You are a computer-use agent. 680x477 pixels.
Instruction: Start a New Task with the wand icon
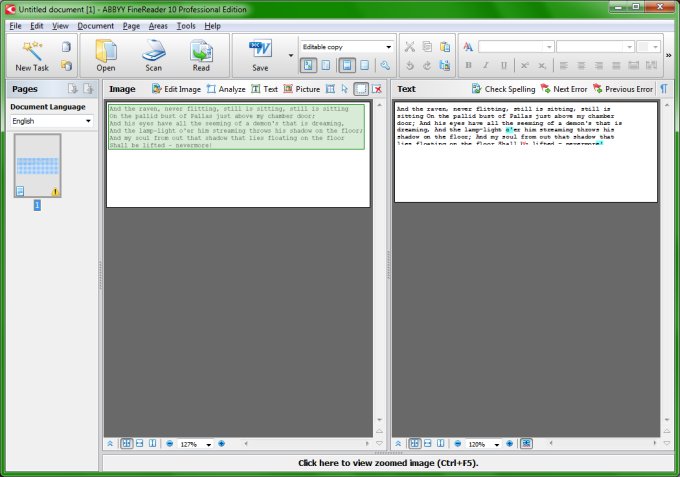pyautogui.click(x=32, y=56)
